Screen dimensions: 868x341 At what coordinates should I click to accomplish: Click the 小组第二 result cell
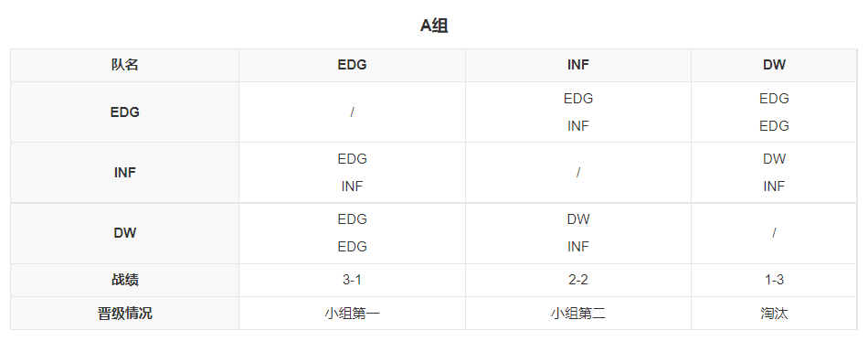pos(578,314)
